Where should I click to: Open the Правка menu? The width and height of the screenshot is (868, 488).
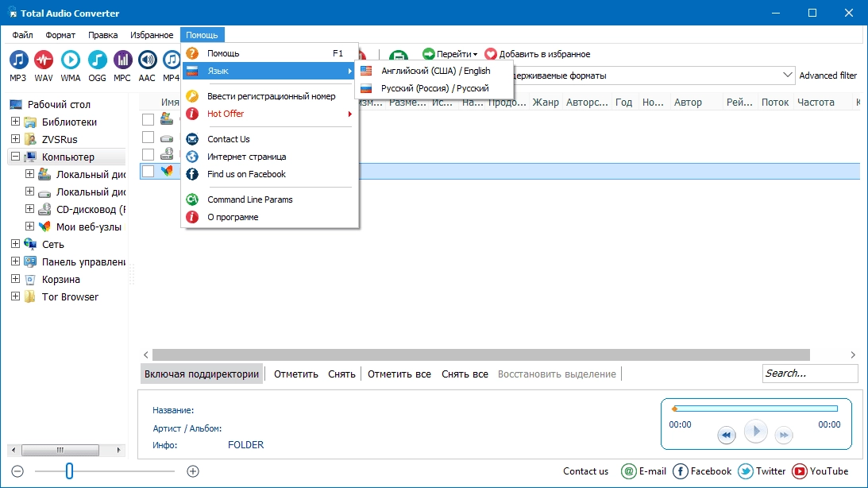point(103,35)
